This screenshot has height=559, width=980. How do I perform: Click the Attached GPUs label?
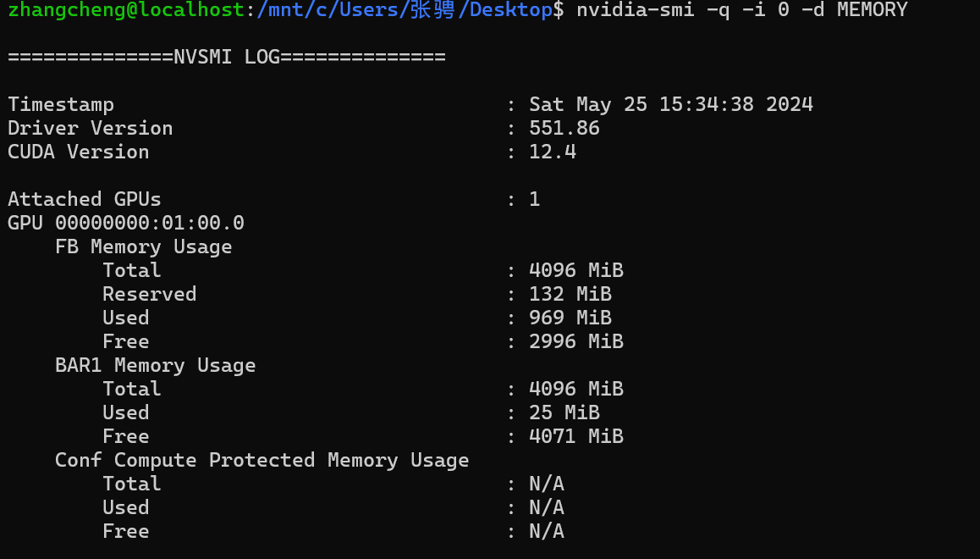coord(85,200)
